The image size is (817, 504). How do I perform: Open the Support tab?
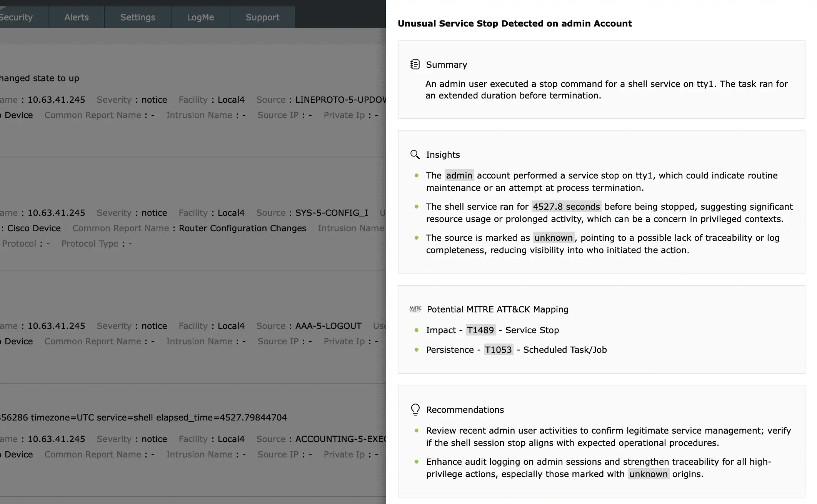[x=263, y=17]
